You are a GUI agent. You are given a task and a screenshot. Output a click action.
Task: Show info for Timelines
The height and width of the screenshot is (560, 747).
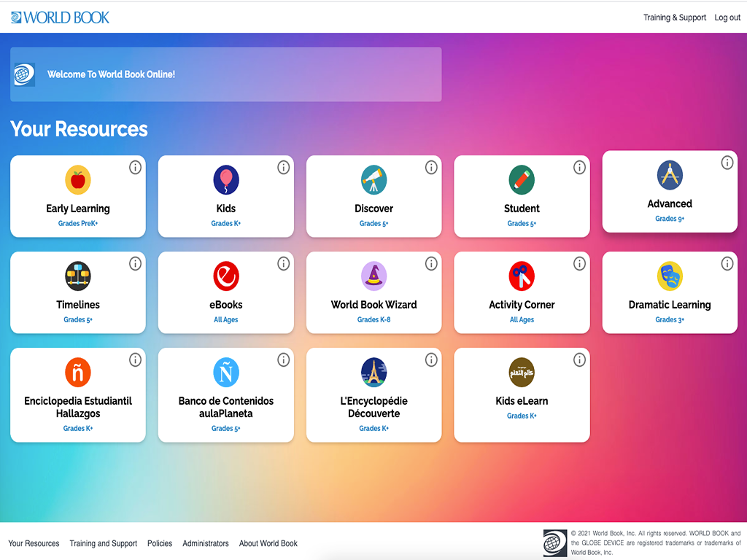pyautogui.click(x=135, y=264)
